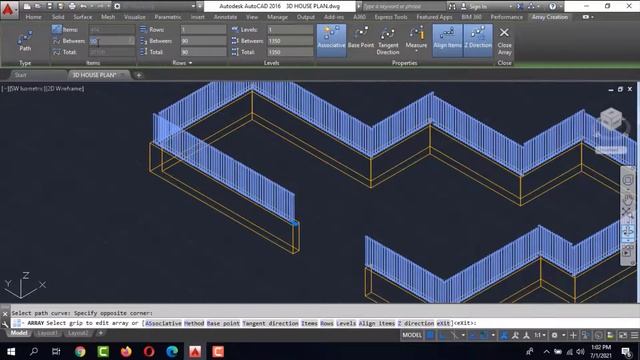The image size is (640, 360).
Task: Open the Visualize ribbon tab
Action: [135, 17]
